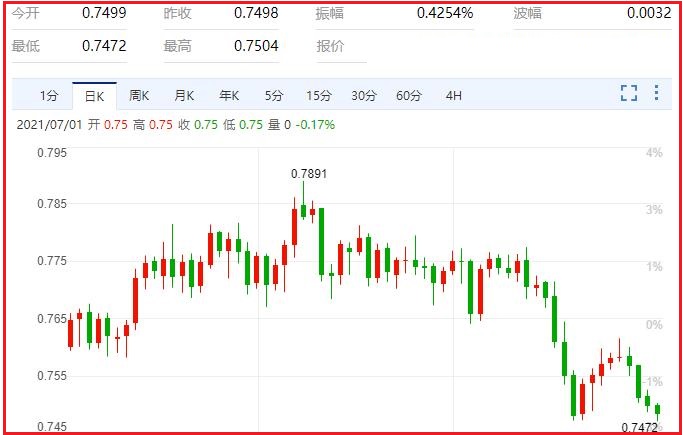This screenshot has width=683, height=435.
Task: Click the 0% right axis label
Action: click(654, 325)
